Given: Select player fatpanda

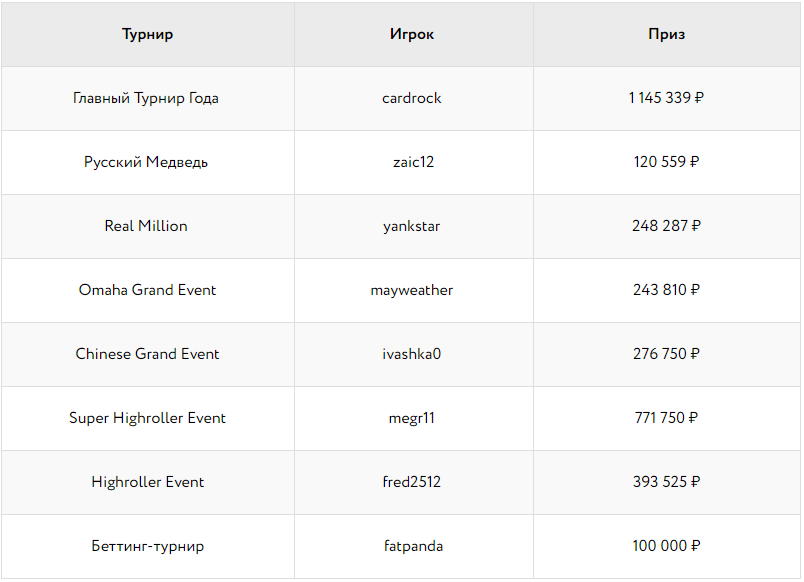Looking at the screenshot, I should click(413, 546).
